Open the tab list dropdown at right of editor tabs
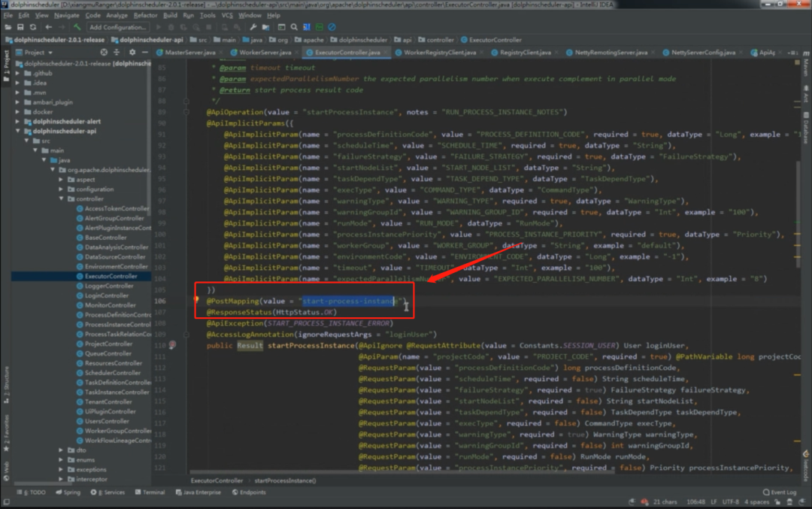Viewport: 812px width, 509px height. click(x=792, y=53)
